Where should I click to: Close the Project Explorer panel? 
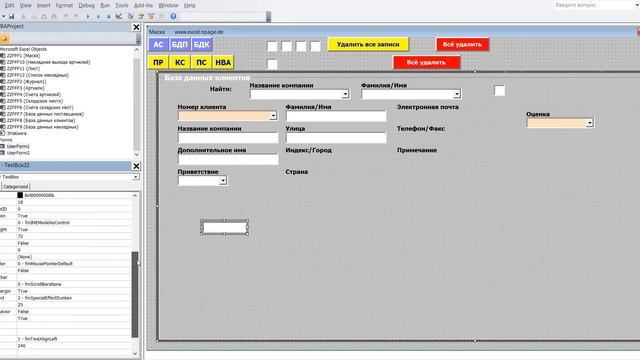pos(136,27)
